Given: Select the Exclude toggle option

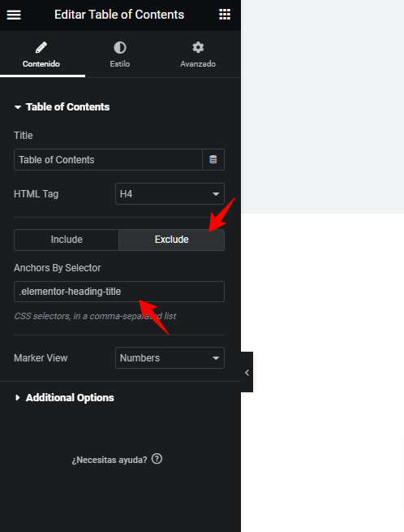Looking at the screenshot, I should coord(171,240).
